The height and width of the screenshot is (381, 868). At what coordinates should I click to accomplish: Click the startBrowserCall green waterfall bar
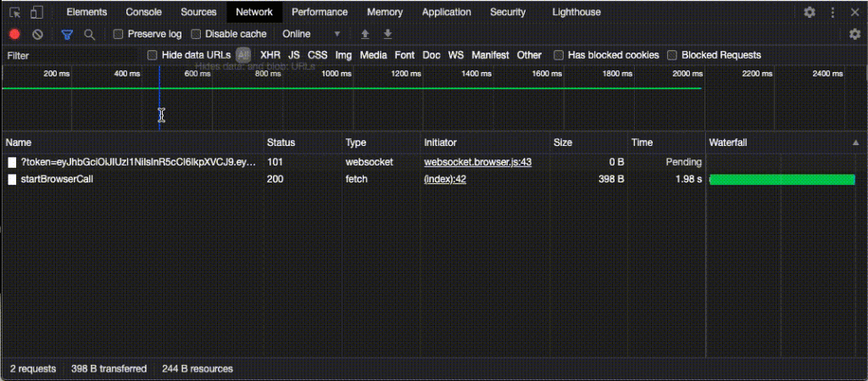point(782,179)
